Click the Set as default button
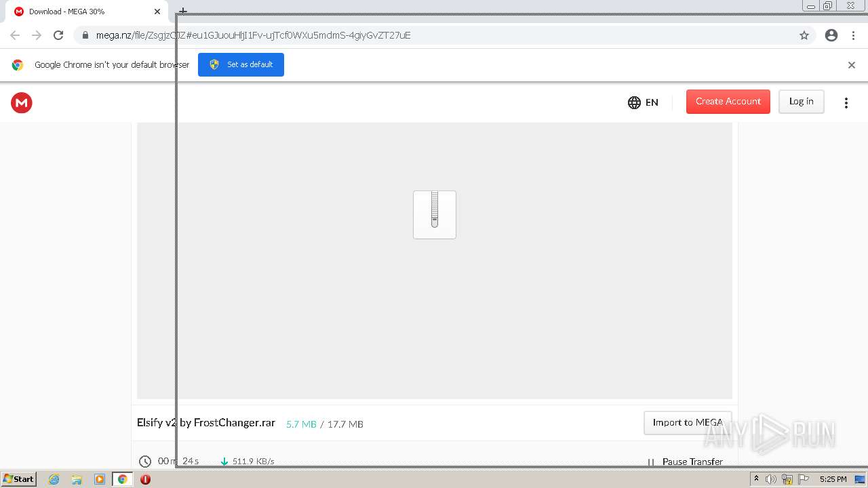Screen dimensions: 868x488 pos(241,64)
